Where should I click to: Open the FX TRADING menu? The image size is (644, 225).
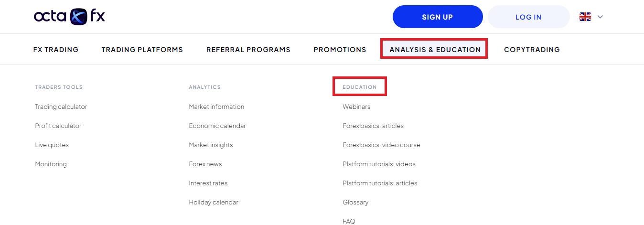pos(56,49)
